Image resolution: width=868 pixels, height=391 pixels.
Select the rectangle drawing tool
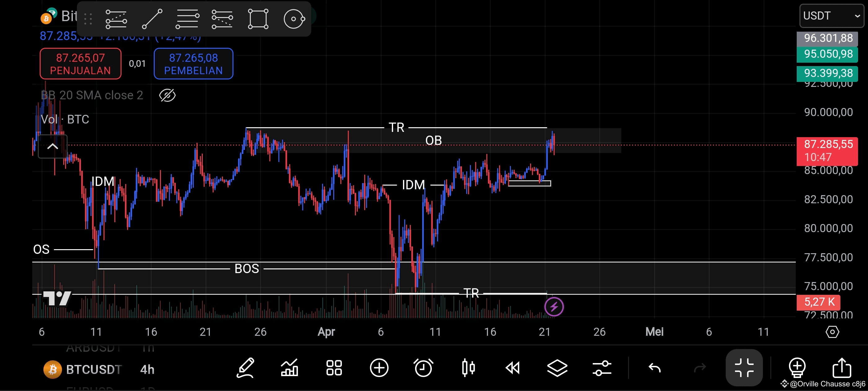(x=258, y=19)
